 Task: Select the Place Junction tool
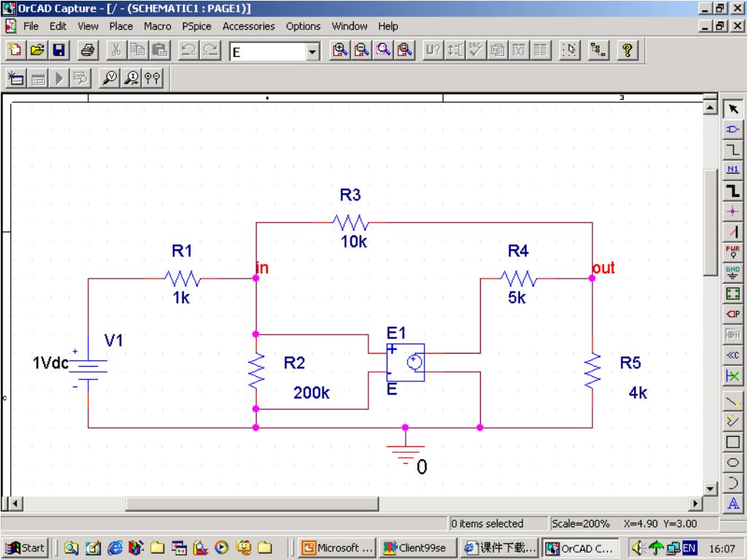(732, 211)
